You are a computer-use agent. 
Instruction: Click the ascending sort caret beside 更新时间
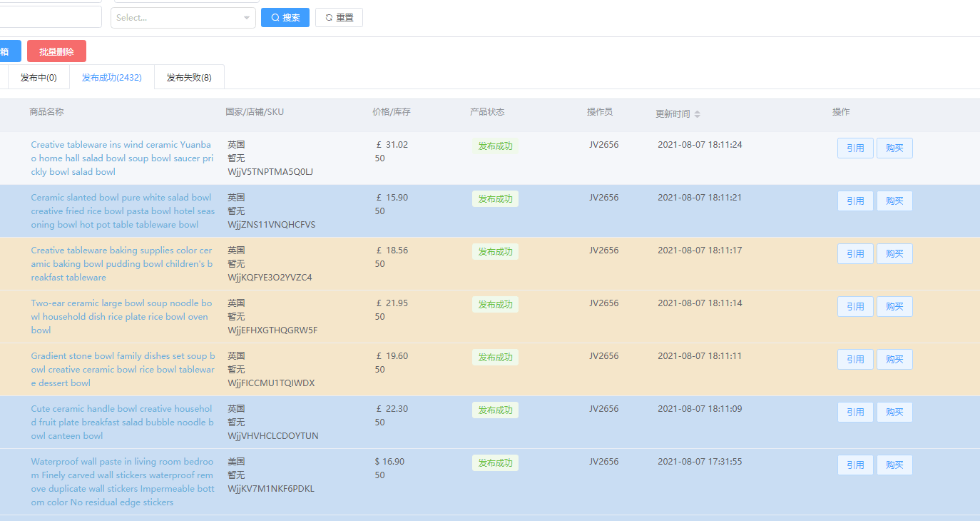tap(698, 111)
